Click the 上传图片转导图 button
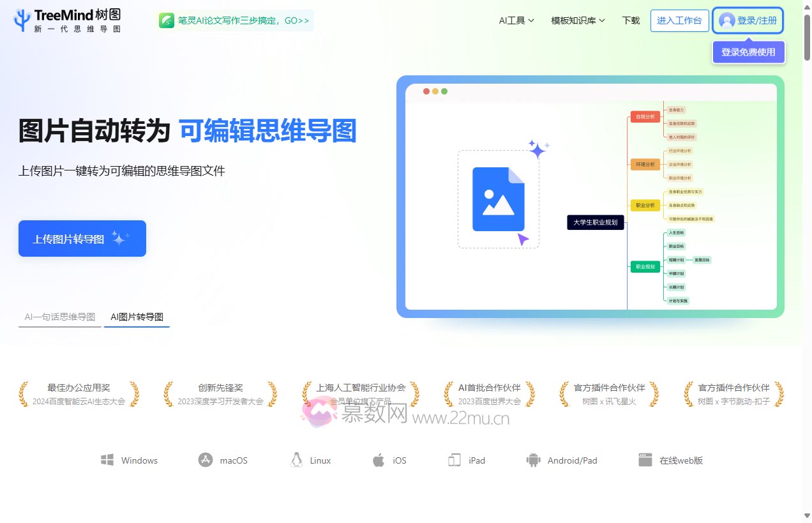The width and height of the screenshot is (812, 523). pos(82,238)
